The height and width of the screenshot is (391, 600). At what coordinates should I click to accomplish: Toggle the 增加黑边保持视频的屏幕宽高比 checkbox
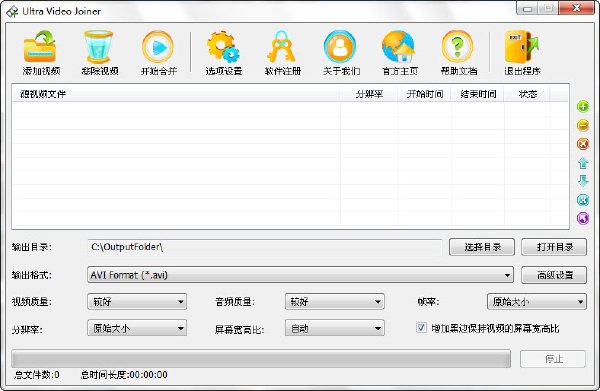point(421,328)
